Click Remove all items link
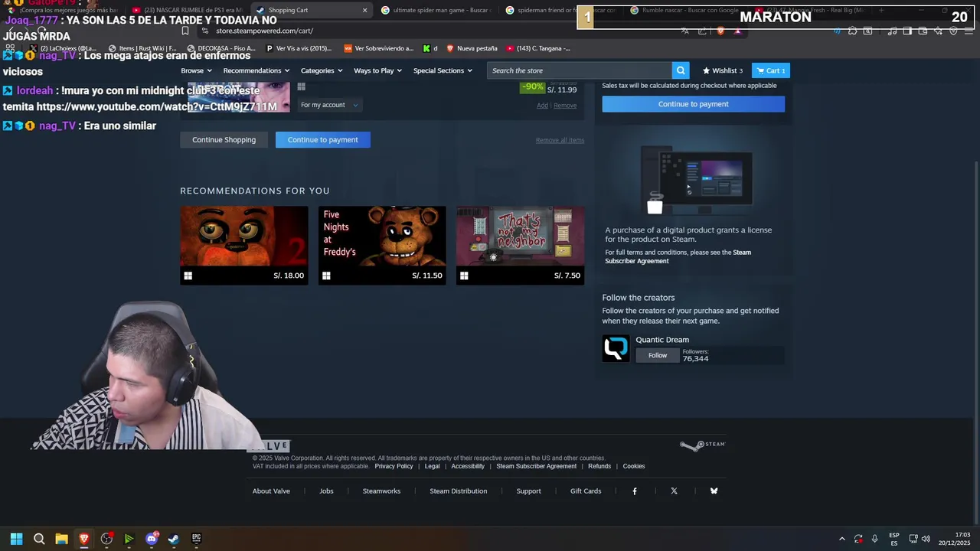The image size is (980, 551). click(560, 140)
